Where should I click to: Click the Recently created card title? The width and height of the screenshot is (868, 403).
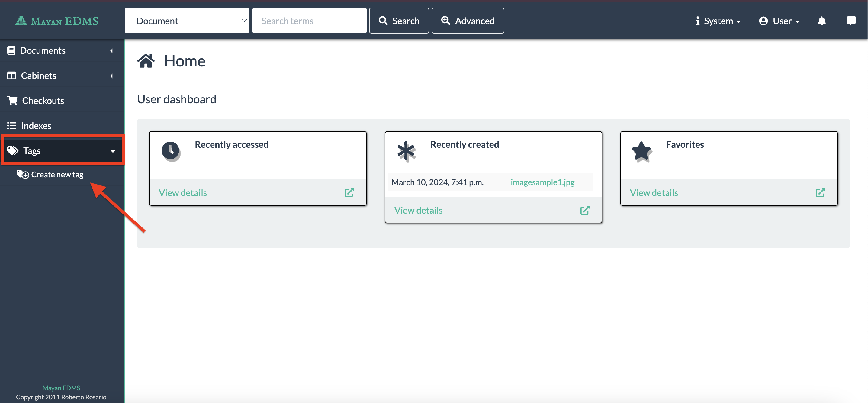(x=464, y=144)
